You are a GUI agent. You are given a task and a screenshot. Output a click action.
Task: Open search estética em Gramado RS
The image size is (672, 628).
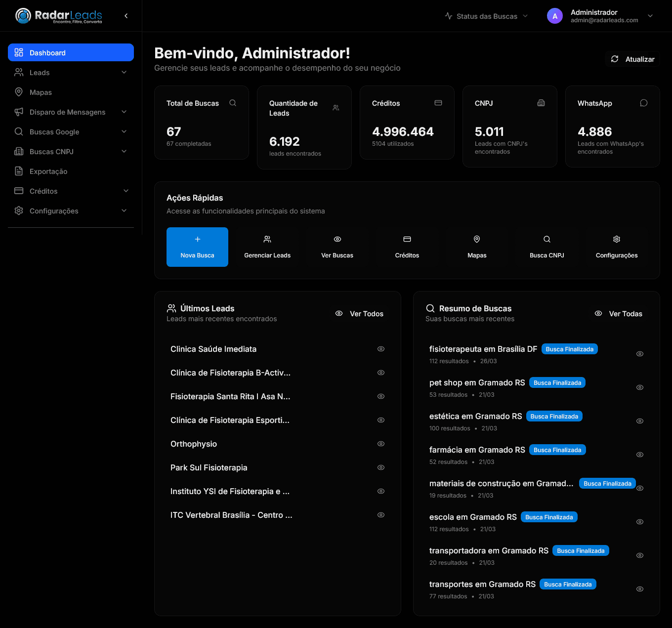click(475, 416)
